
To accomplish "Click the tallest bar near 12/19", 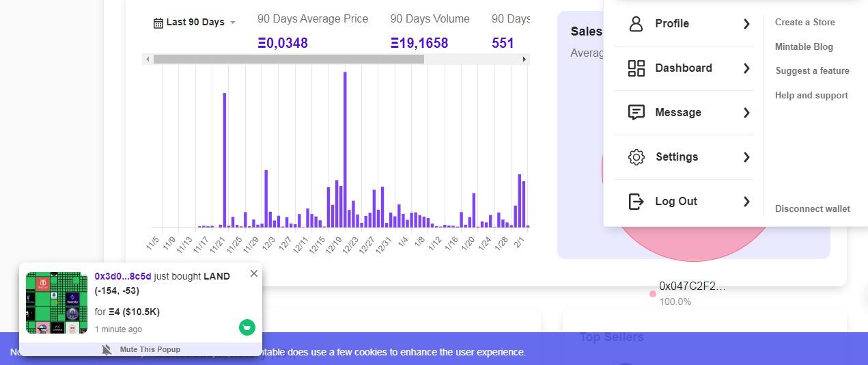I will [345, 150].
